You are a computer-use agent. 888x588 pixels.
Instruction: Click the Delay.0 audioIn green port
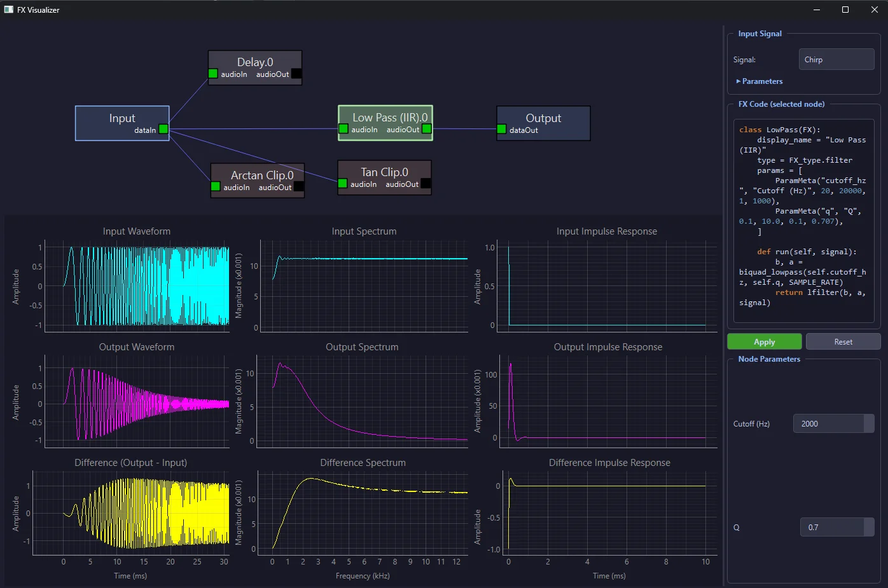(x=213, y=74)
